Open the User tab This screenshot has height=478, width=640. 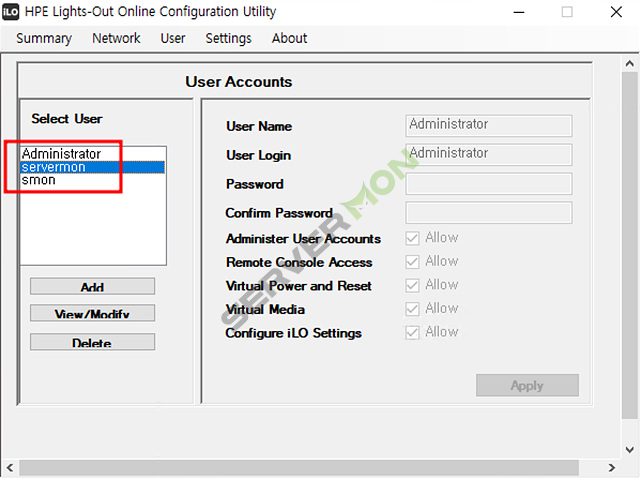(173, 38)
